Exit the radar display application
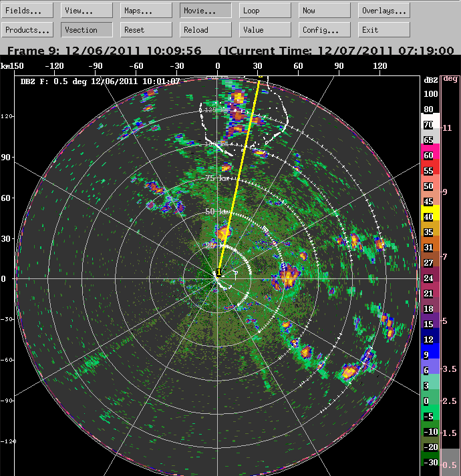Viewport: 461px width, 476px height. point(383,30)
